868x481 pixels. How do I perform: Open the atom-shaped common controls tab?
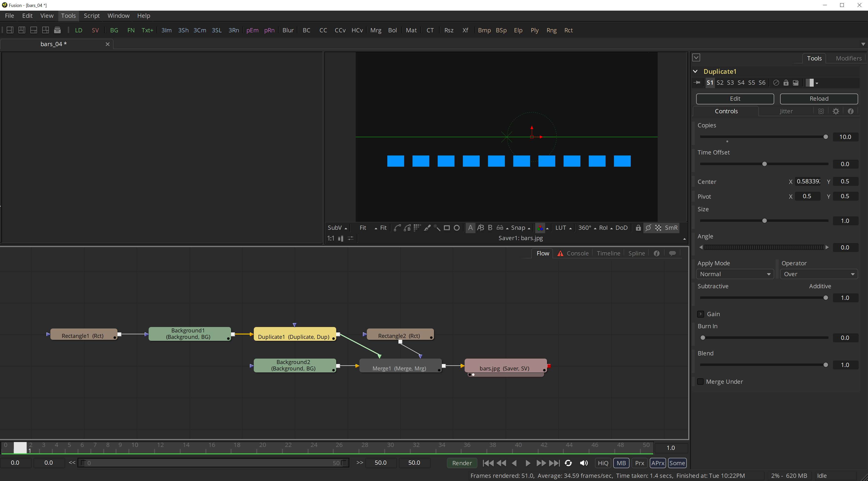(x=821, y=111)
